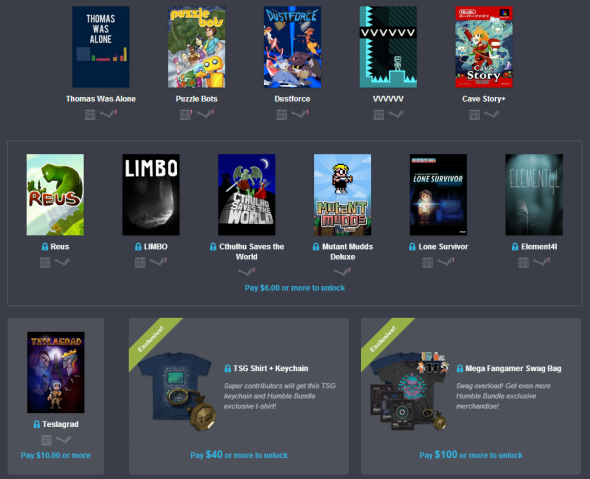Click the Steam icon under LIMBO
Image resolution: width=590 pixels, height=479 pixels.
[158, 262]
